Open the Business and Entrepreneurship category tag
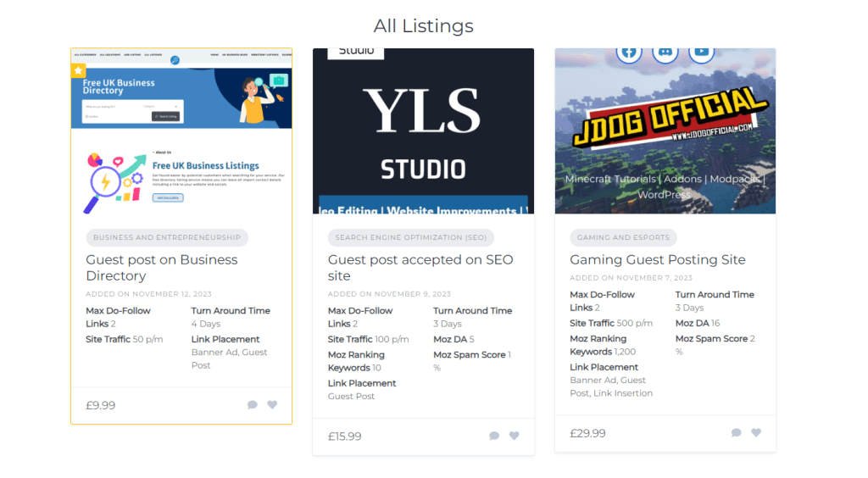 [x=167, y=238]
